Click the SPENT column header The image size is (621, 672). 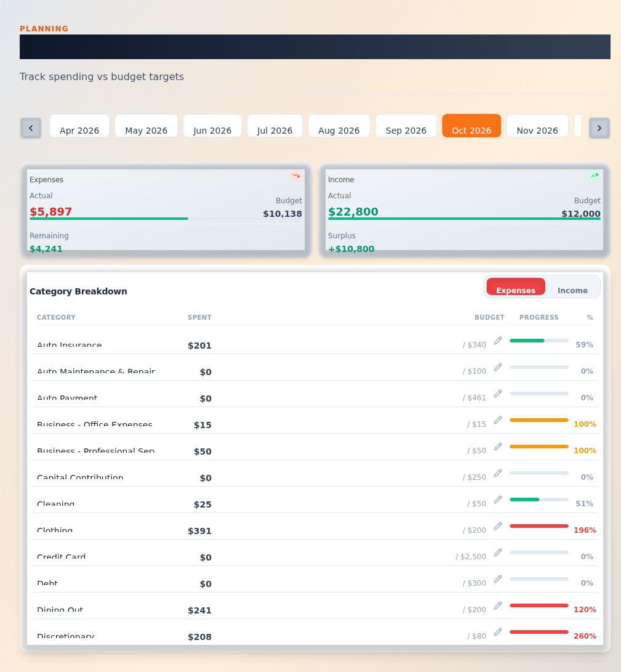click(199, 317)
